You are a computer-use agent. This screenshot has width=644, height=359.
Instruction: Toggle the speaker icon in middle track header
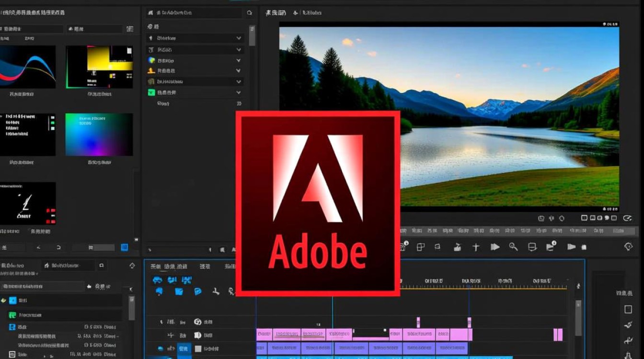point(197,336)
